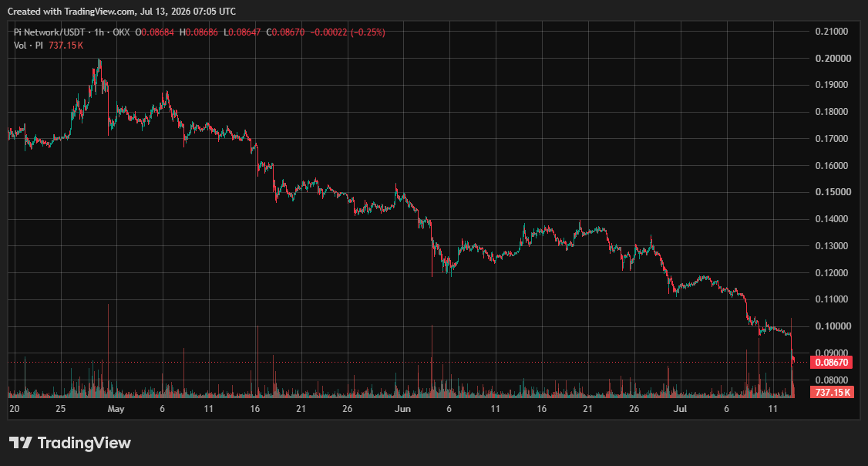Click the 20 date label on the time axis
Image resolution: width=868 pixels, height=466 pixels.
tap(15, 409)
